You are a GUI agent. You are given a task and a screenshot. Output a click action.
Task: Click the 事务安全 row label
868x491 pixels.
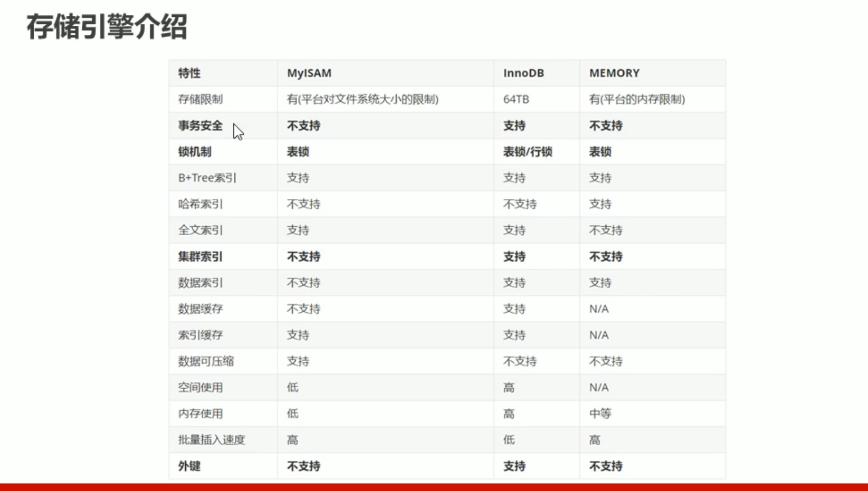[201, 126]
